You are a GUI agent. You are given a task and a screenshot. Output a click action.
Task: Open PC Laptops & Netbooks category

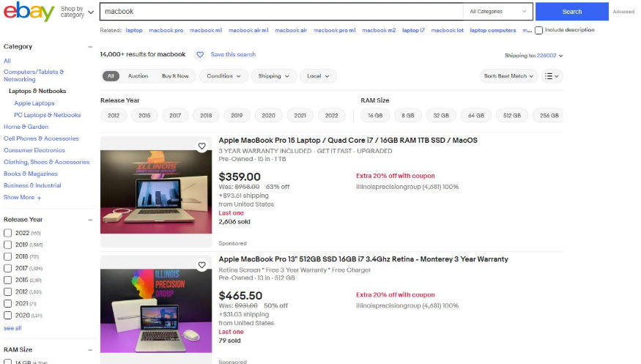(48, 115)
